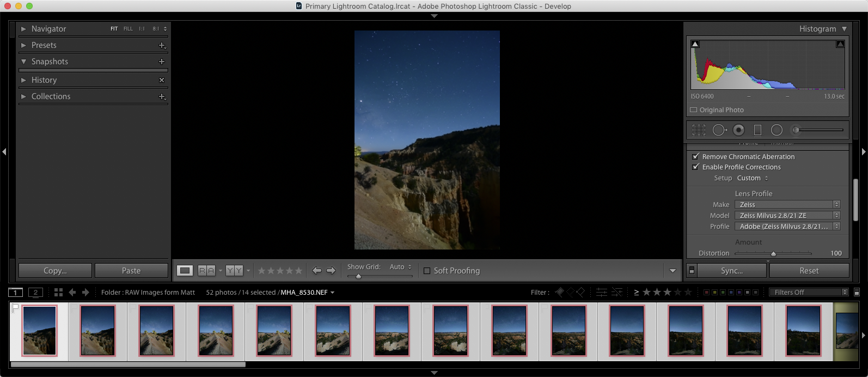Click the Reset button

[x=809, y=270]
